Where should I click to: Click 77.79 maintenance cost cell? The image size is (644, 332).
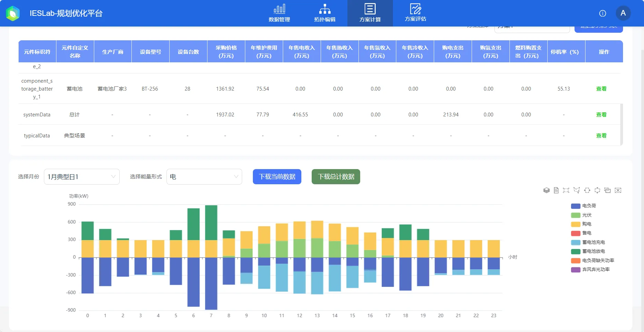coord(263,115)
